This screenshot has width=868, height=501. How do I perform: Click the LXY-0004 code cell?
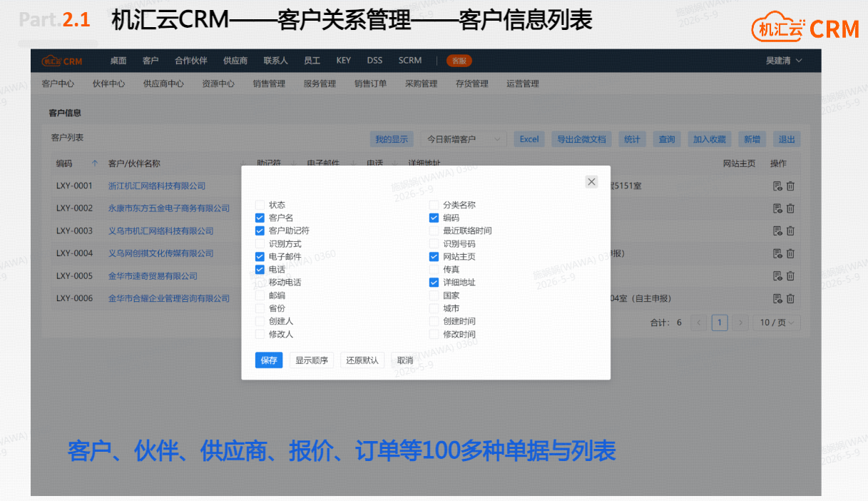tap(74, 253)
